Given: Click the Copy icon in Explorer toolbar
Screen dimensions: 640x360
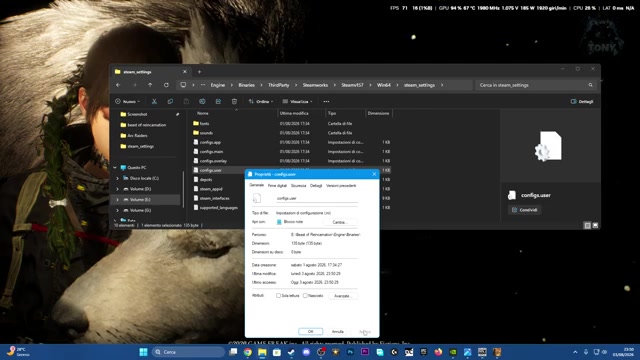Looking at the screenshot, I should [x=170, y=101].
